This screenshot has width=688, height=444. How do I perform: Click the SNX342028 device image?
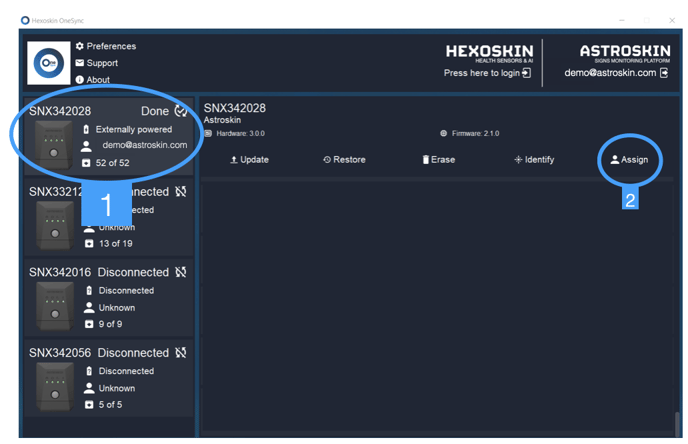pos(54,146)
